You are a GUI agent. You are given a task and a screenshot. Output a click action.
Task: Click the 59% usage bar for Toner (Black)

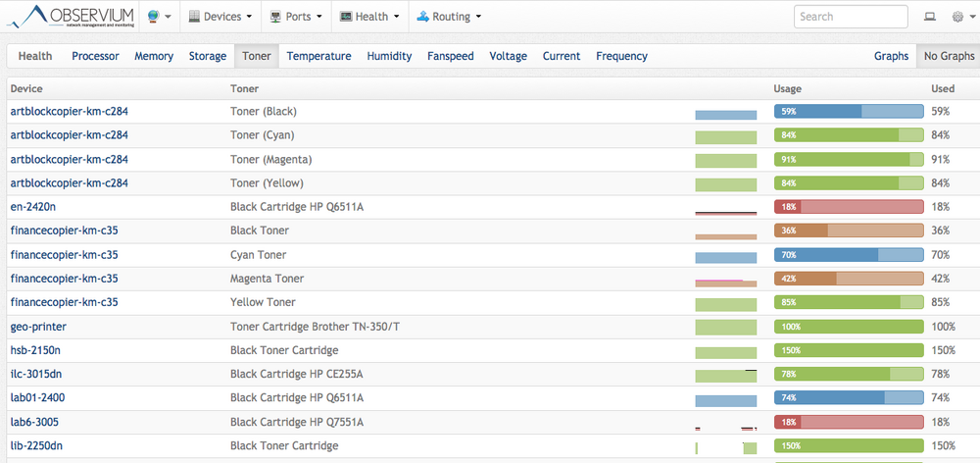click(849, 112)
